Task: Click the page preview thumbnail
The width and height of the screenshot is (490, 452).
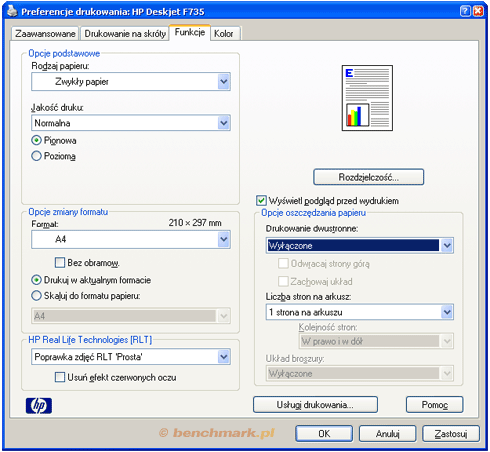Action: tap(367, 98)
